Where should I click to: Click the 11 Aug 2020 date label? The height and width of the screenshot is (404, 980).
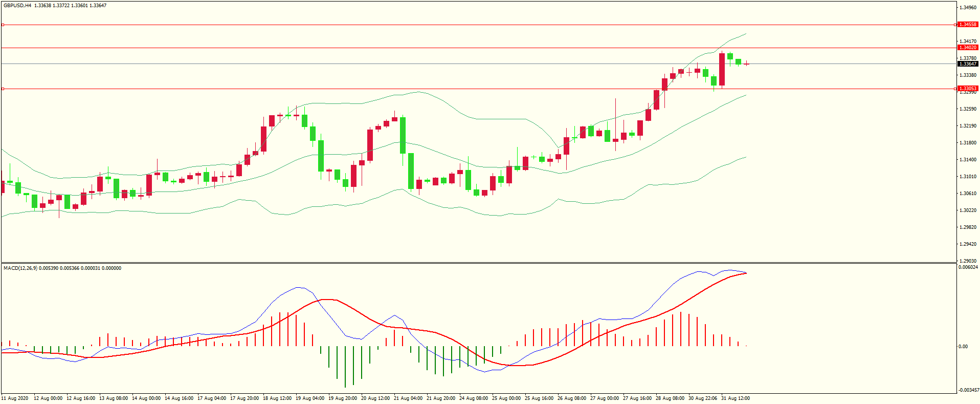pyautogui.click(x=15, y=398)
